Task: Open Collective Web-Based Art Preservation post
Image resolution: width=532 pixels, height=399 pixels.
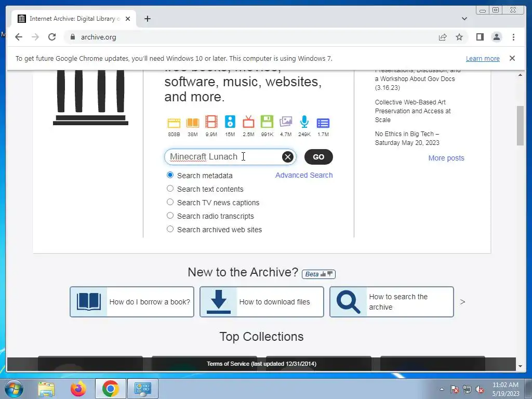Action: pos(413,111)
